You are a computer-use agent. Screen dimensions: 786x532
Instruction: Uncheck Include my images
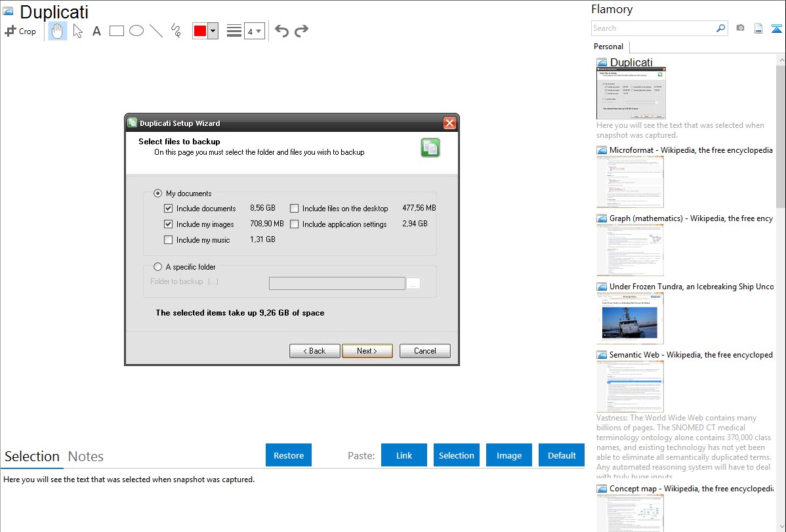pos(169,224)
